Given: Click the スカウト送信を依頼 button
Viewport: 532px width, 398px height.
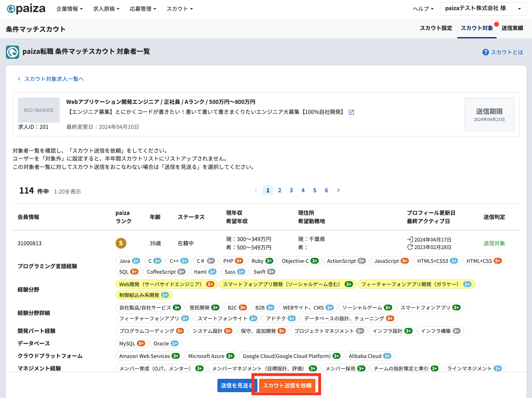Looking at the screenshot, I should (287, 385).
